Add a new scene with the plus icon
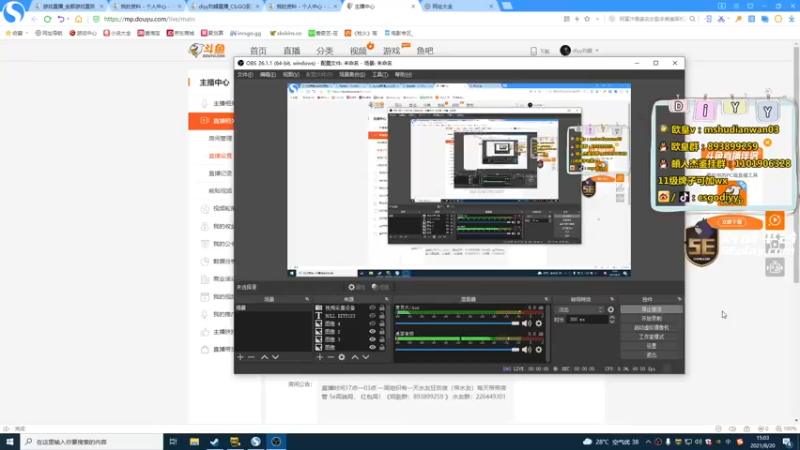This screenshot has width=800, height=450. coord(240,357)
